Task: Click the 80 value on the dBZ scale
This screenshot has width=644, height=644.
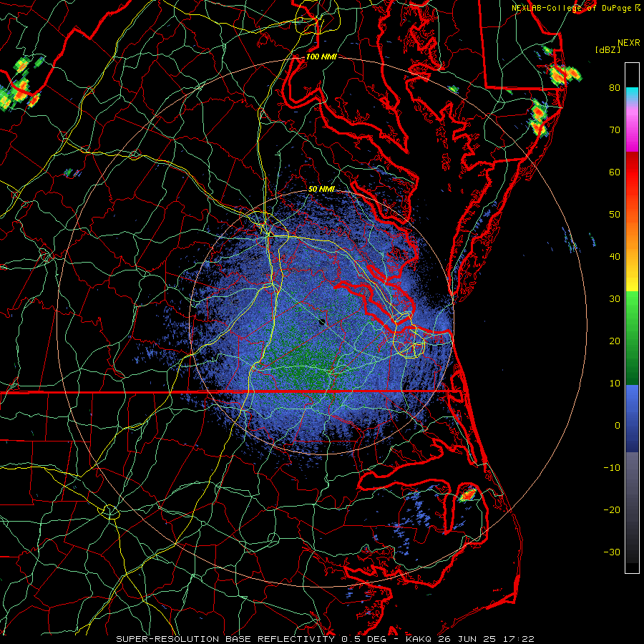Action: [615, 88]
